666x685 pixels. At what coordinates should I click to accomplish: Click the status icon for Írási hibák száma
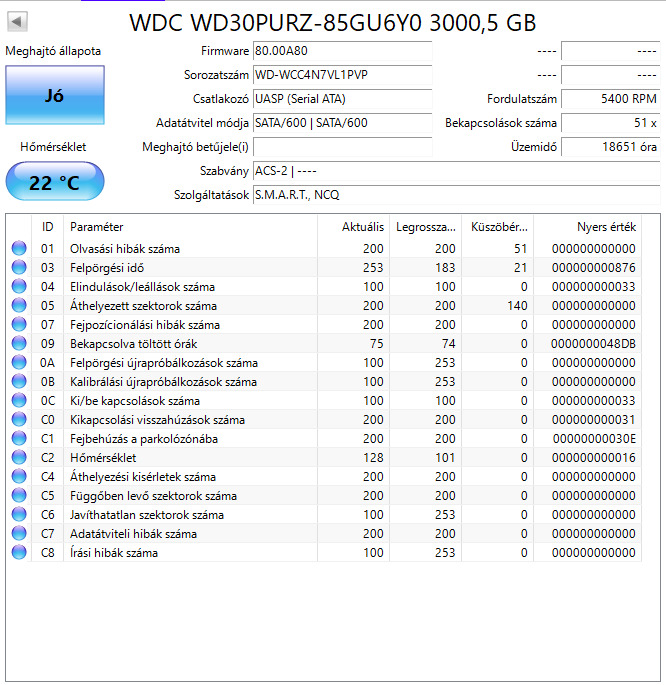19,552
